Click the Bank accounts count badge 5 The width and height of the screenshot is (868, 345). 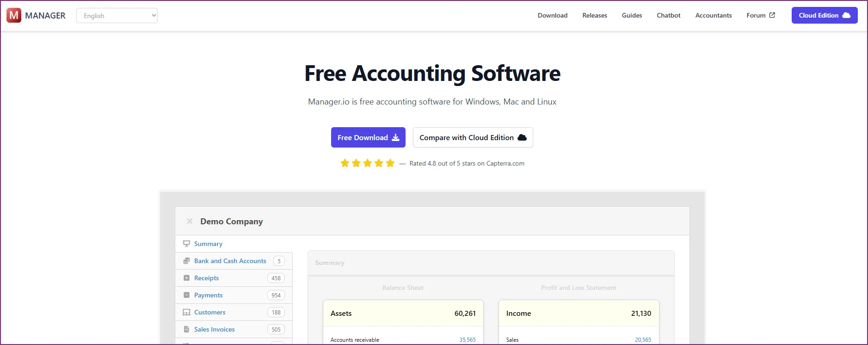(x=279, y=261)
